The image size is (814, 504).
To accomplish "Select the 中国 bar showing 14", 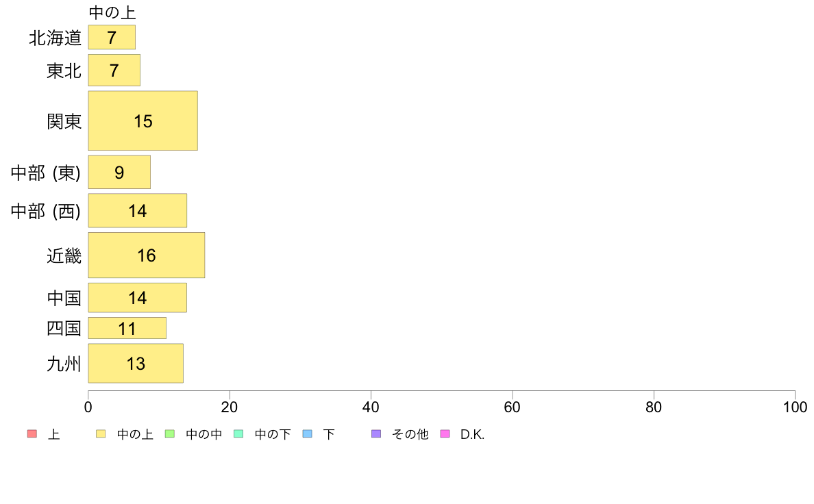I will [x=138, y=298].
